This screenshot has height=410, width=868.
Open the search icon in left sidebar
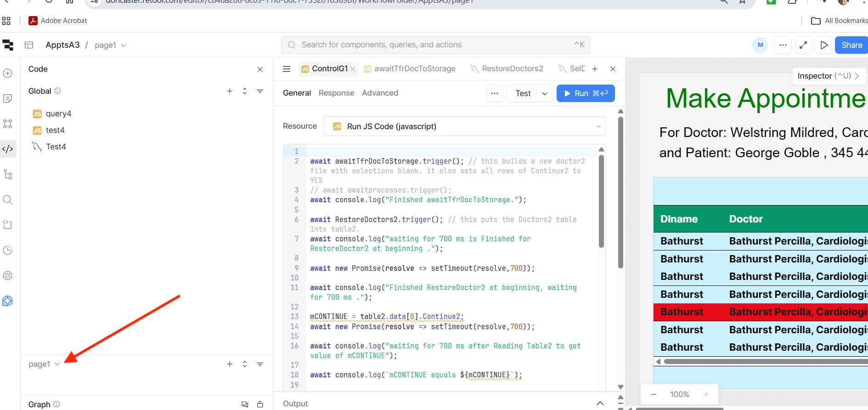[8, 199]
